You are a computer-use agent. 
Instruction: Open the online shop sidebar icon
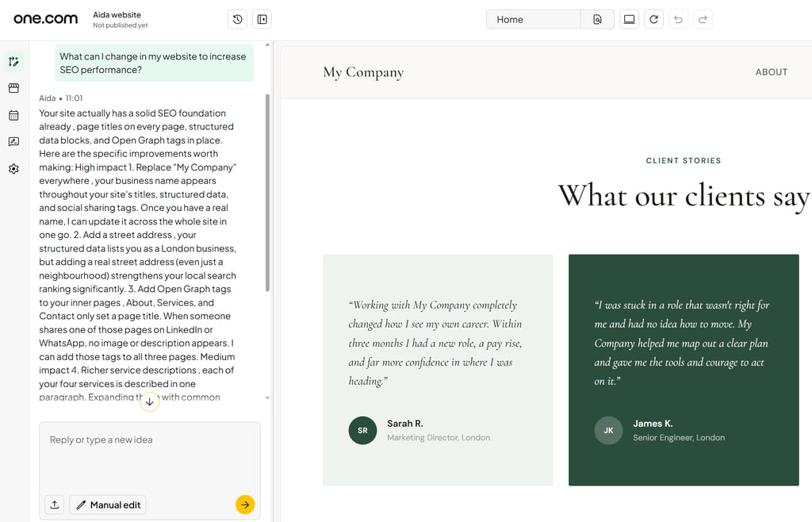[14, 88]
